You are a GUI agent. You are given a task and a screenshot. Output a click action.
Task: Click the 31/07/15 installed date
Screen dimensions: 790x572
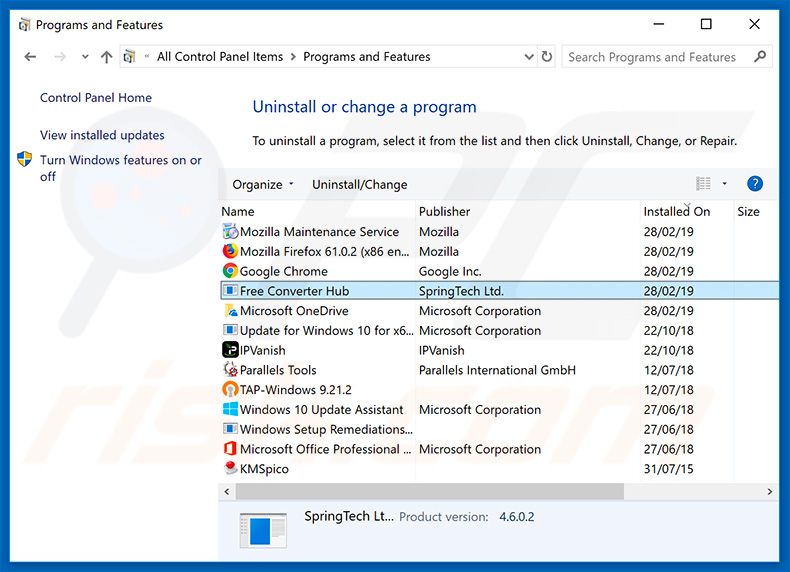click(x=668, y=469)
